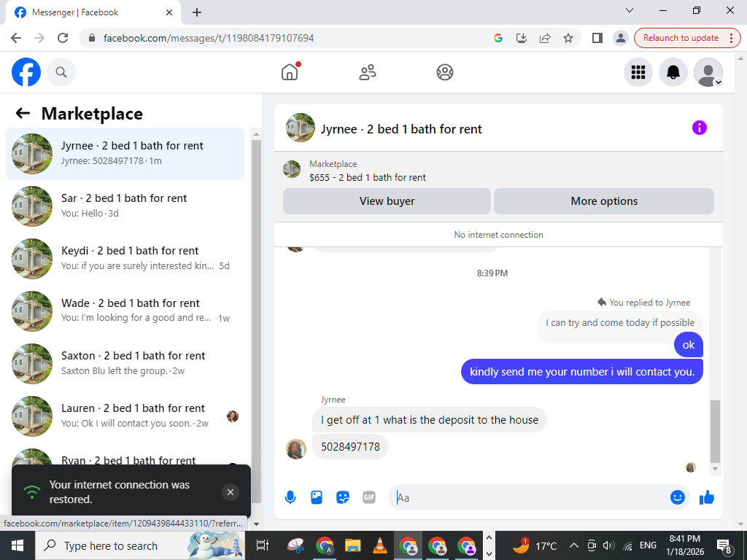Launch VLC media player from taskbar
Viewport: 747px width, 560px height.
coord(379,545)
